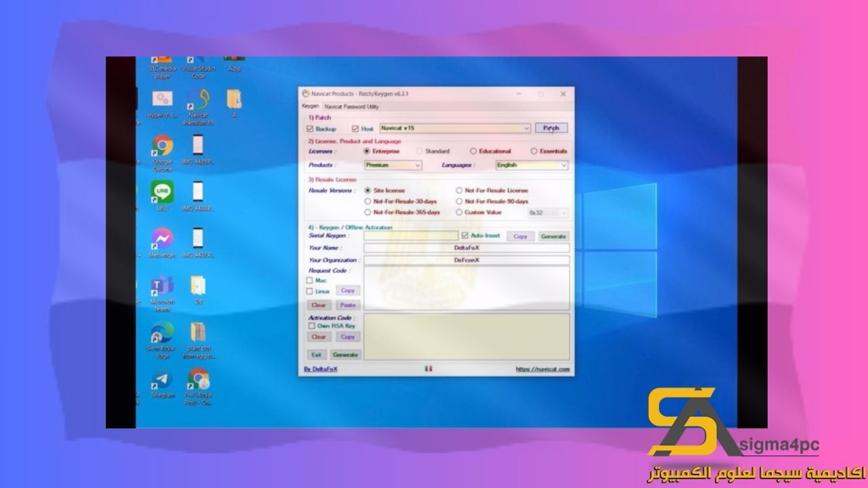Open the Google Chrome desktop shortcut
The image size is (868, 488).
coord(162,150)
